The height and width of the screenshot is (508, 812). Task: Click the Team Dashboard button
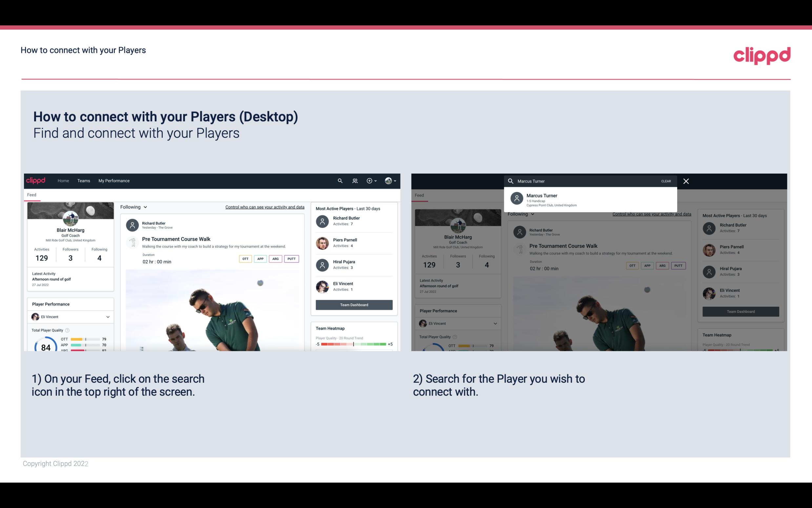(354, 304)
